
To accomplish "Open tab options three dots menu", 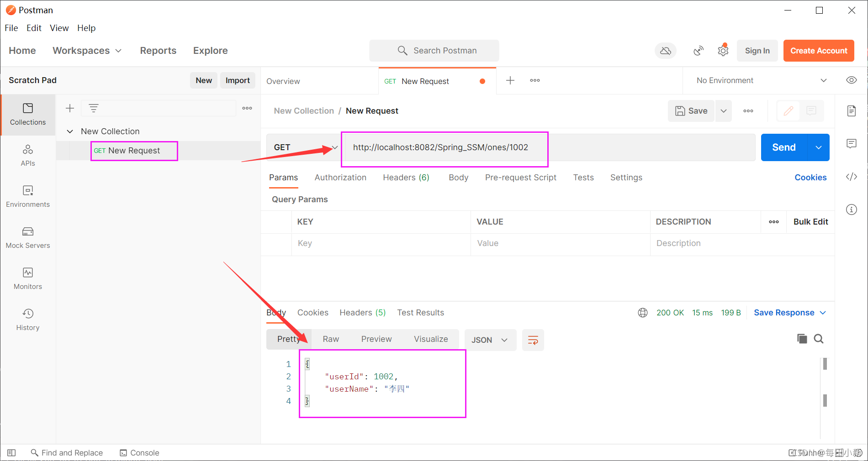I will point(535,80).
